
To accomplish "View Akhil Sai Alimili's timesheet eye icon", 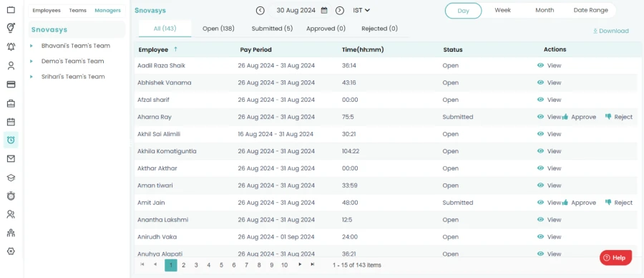I will tap(540, 134).
